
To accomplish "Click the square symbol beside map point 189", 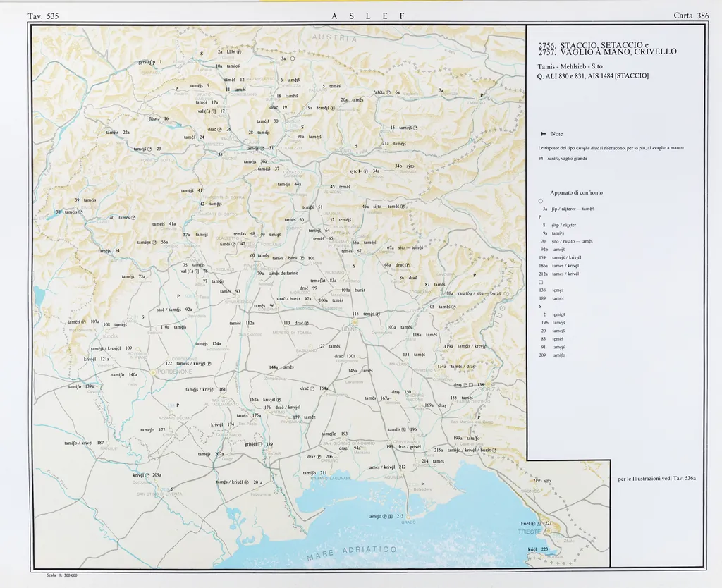I will click(260, 444).
